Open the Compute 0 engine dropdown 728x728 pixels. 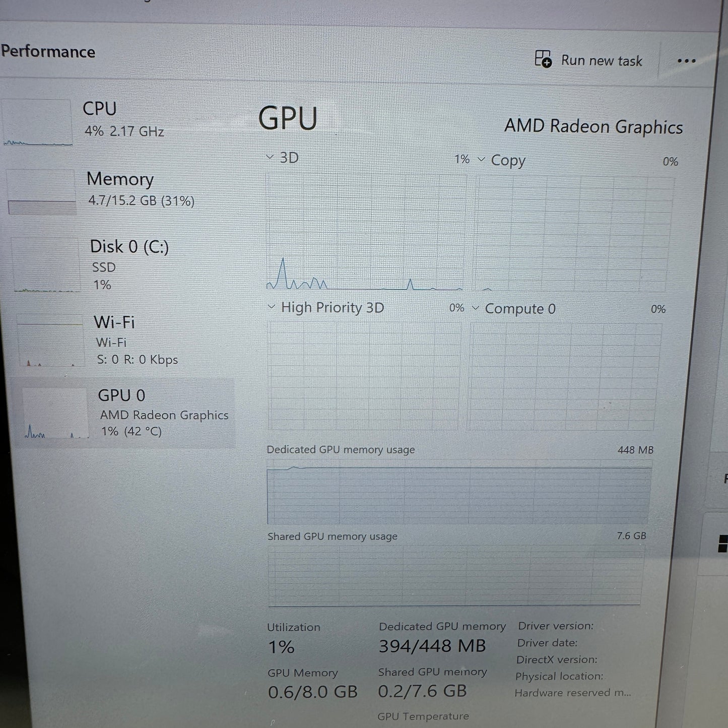[475, 307]
